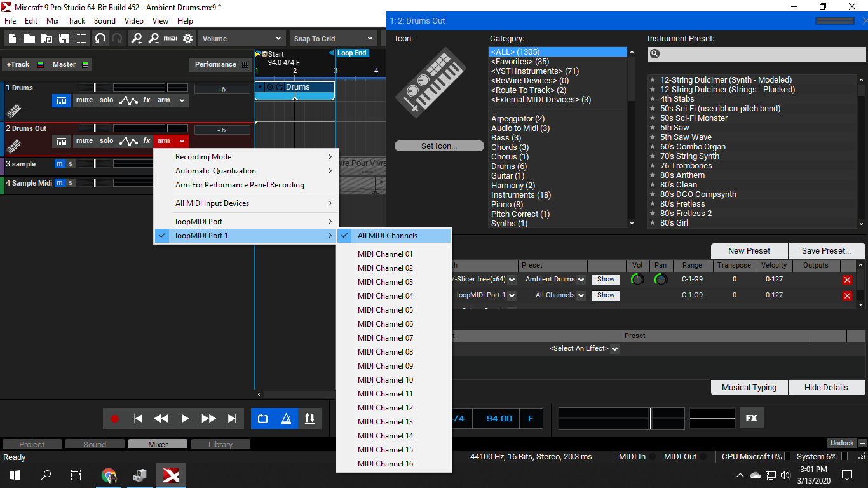Screen dimensions: 868x488
Task: Select MIDI Channel 10
Action: [x=394, y=380]
